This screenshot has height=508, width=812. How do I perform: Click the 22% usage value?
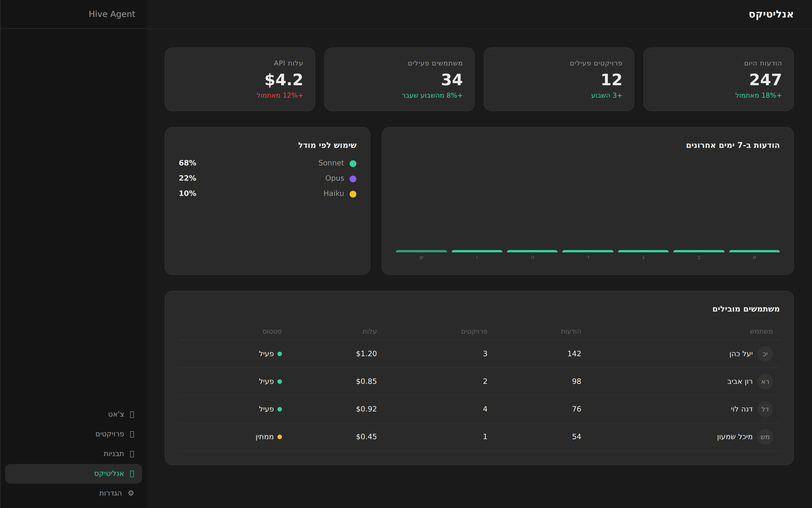click(x=187, y=178)
